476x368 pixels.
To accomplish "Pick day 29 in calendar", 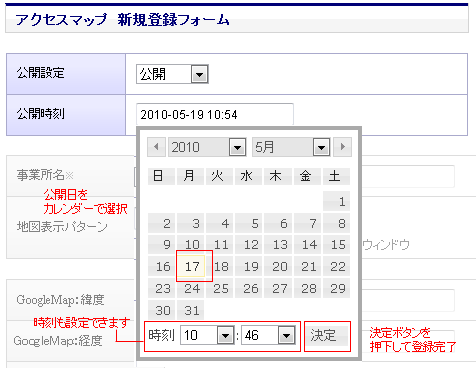I will [337, 288].
